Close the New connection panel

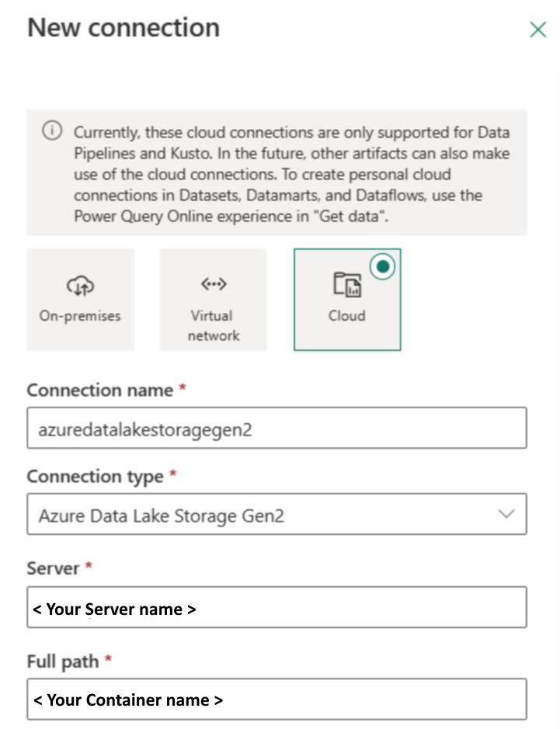[x=537, y=30]
